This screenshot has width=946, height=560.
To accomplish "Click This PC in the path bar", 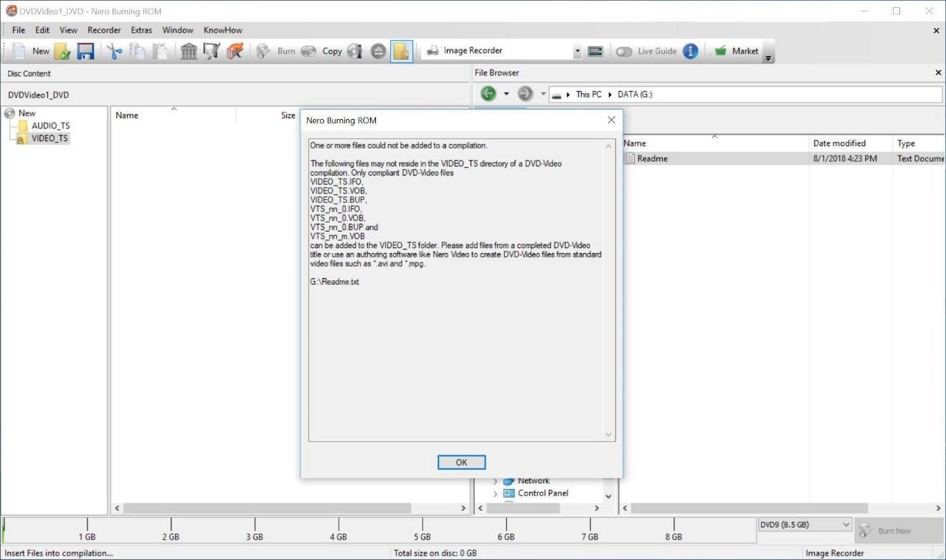I will pos(589,95).
